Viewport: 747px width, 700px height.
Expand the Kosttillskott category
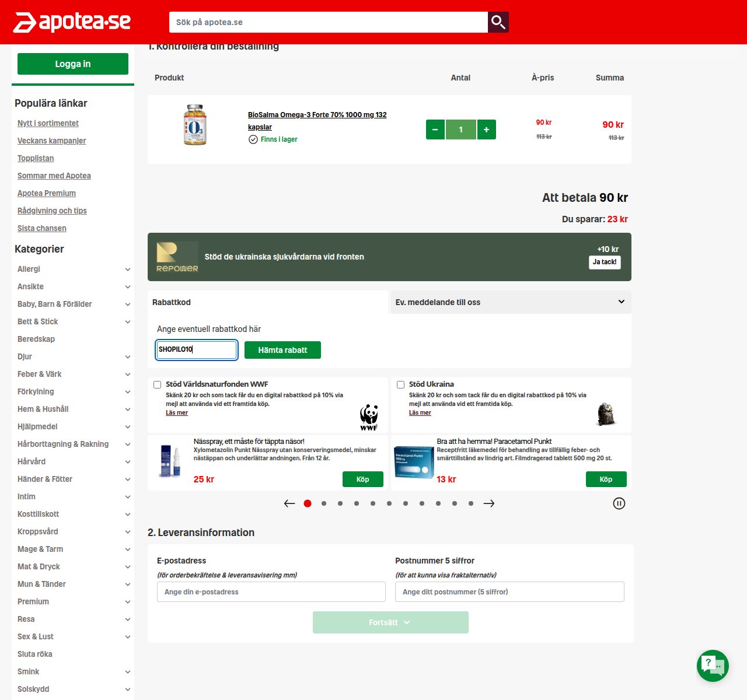tap(128, 514)
